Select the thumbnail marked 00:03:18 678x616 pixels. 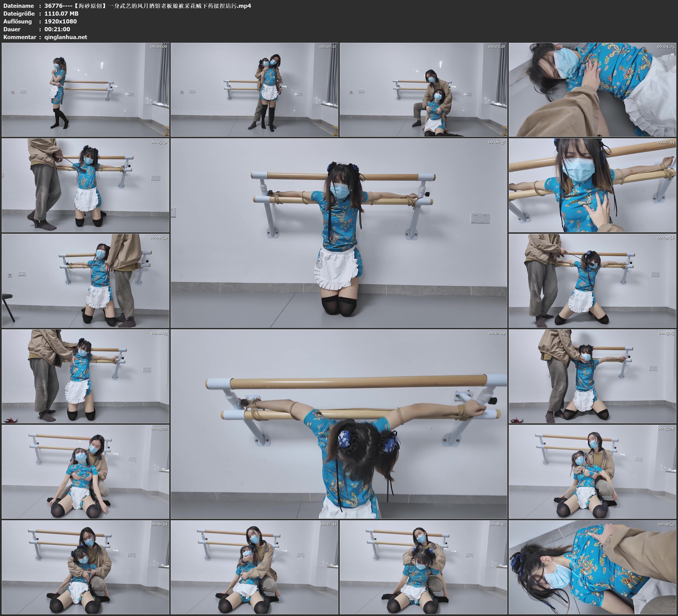[424, 90]
